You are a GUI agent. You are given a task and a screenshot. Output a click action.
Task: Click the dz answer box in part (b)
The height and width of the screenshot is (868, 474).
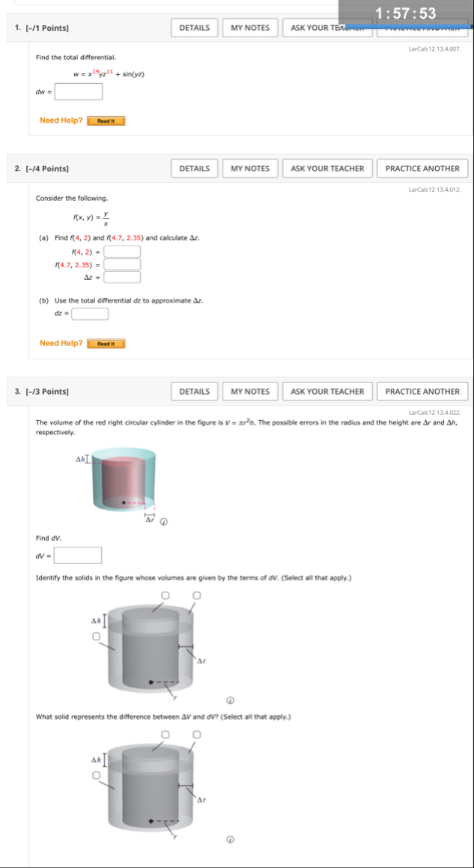click(x=90, y=312)
